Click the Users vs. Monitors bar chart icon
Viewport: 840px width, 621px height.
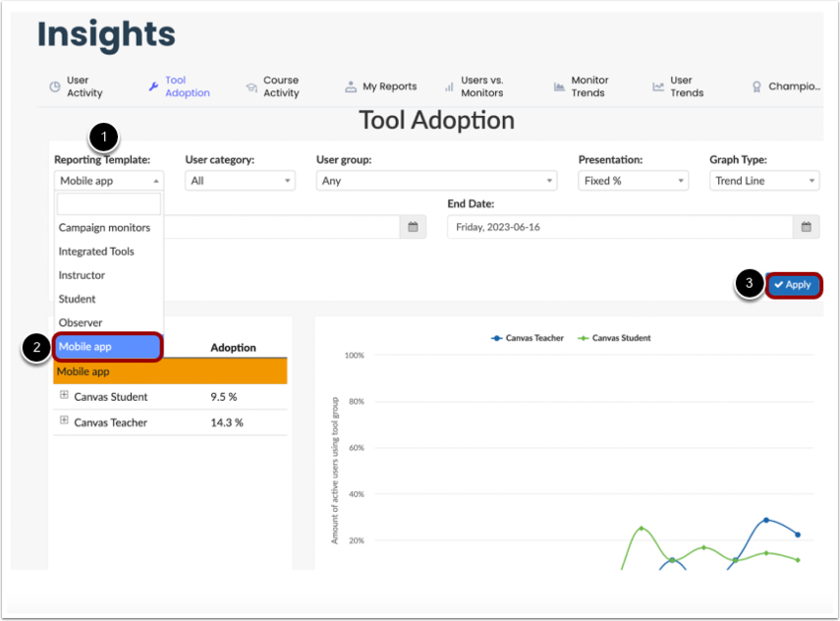click(449, 86)
